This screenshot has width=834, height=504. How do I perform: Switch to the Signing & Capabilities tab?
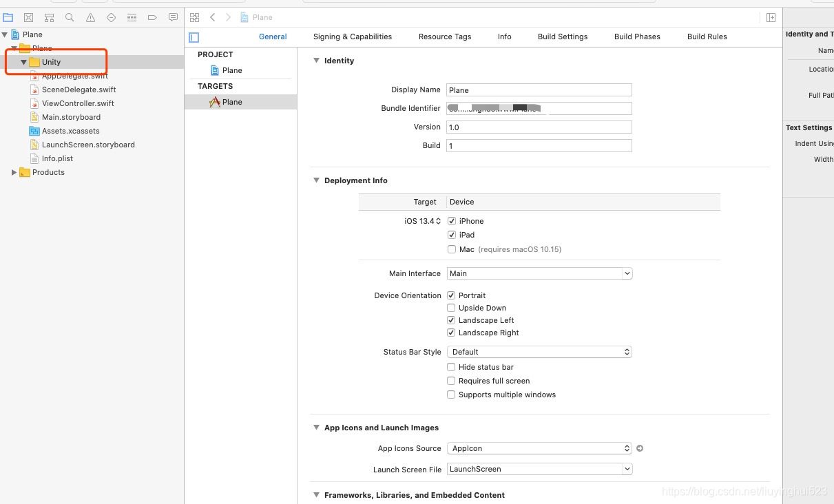pyautogui.click(x=353, y=36)
